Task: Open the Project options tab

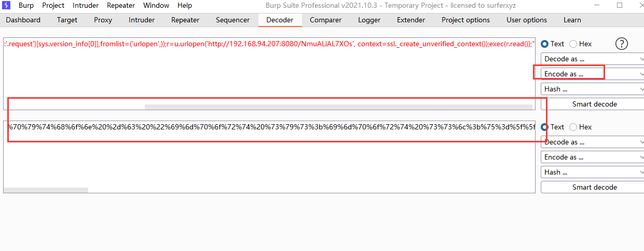Action: coord(466,20)
